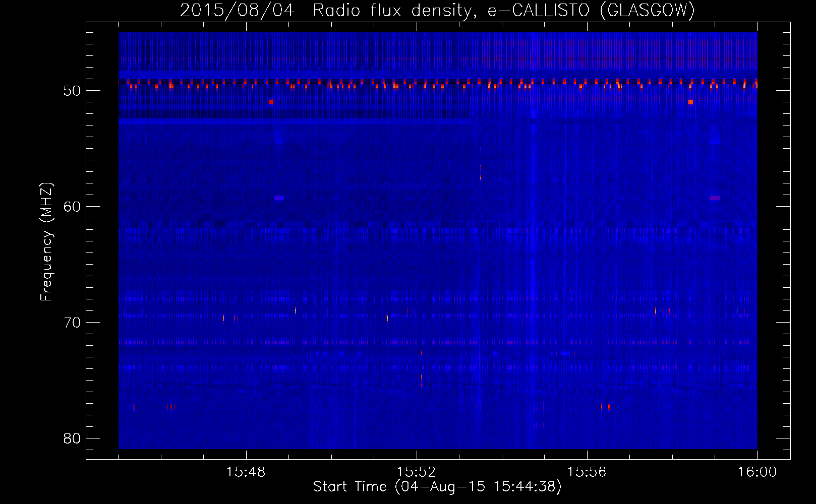Click the 15:52 time tick label

[417, 472]
